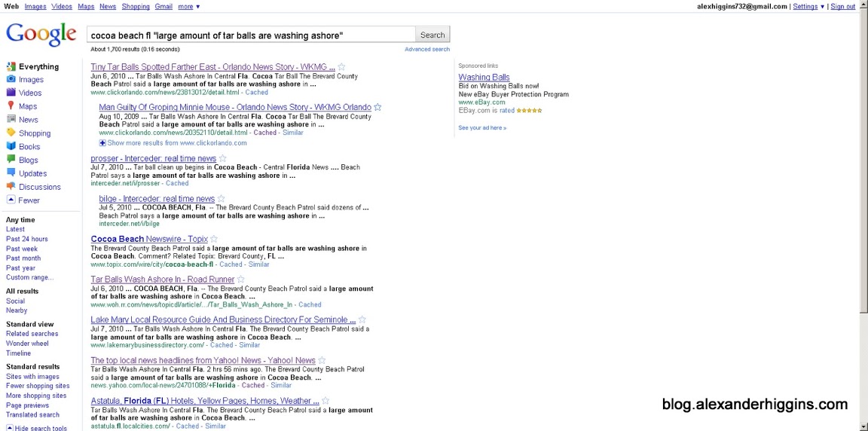Open Similar link for the Yahoo! News result
This screenshot has width=868, height=431.
[281, 386]
